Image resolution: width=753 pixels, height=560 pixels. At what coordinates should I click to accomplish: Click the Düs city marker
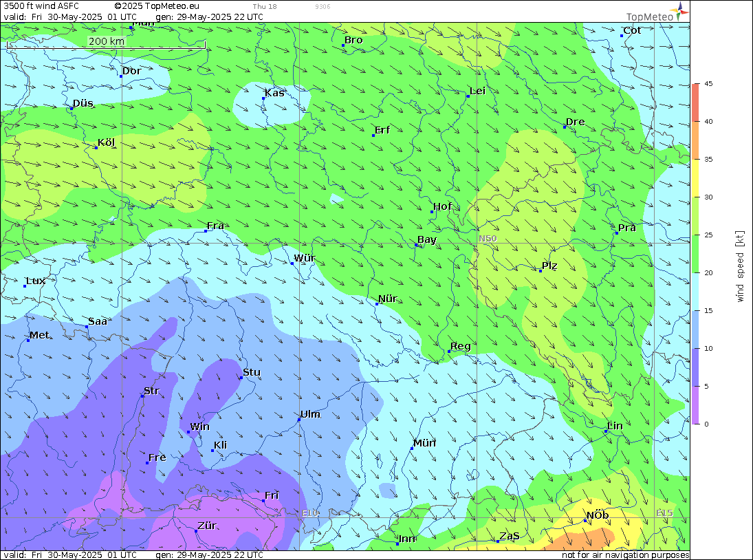tap(72, 109)
